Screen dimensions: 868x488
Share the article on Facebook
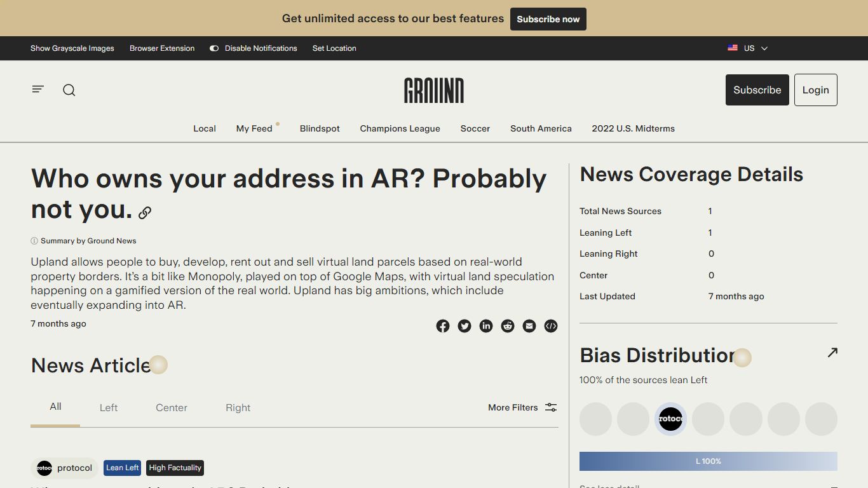tap(443, 326)
